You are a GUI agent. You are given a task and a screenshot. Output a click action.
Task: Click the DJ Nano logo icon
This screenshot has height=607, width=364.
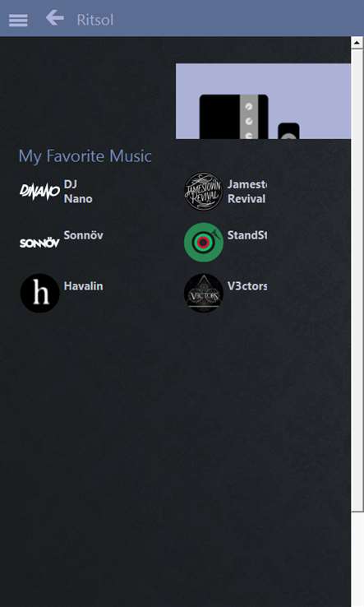pos(39,192)
